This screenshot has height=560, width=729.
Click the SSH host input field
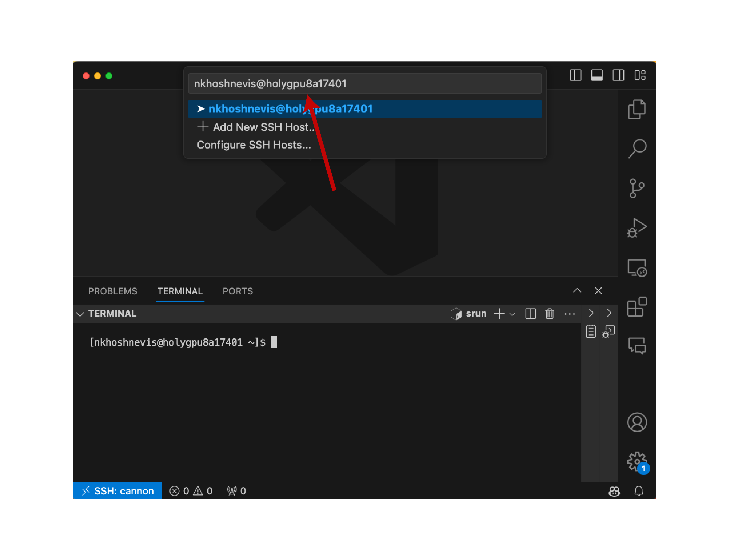[x=364, y=83]
